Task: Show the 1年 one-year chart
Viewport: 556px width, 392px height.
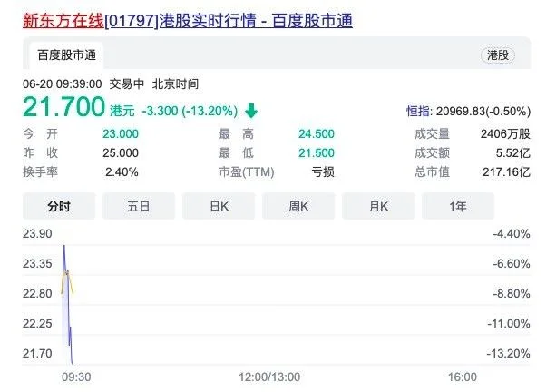Action: (458, 207)
